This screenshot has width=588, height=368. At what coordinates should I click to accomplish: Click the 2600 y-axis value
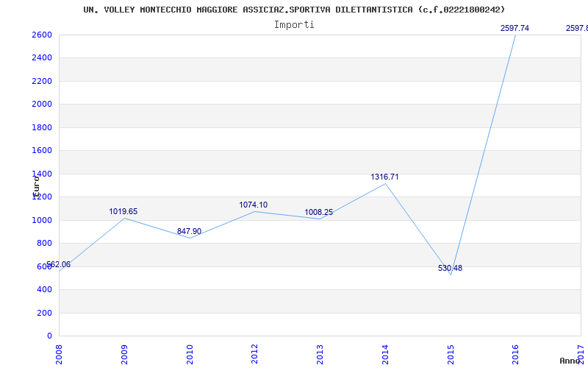[x=42, y=35]
